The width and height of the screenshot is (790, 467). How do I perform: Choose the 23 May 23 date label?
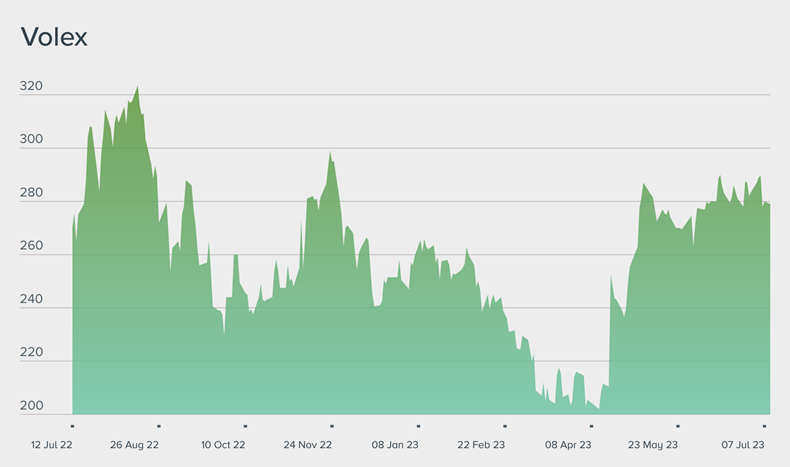[x=653, y=445]
